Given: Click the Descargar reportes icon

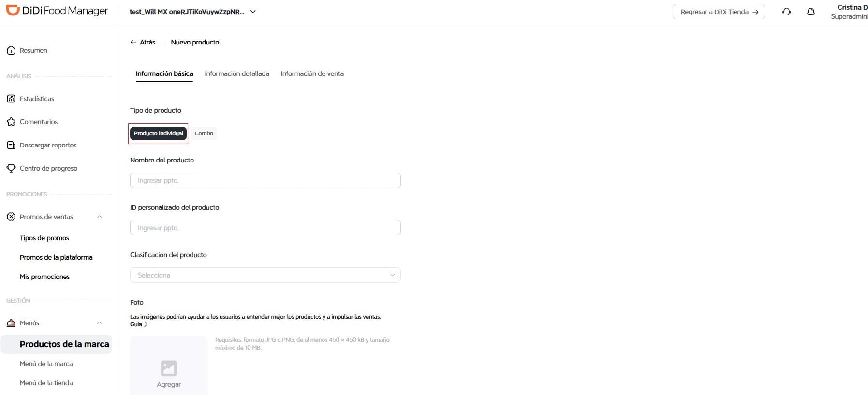Looking at the screenshot, I should pos(11,145).
